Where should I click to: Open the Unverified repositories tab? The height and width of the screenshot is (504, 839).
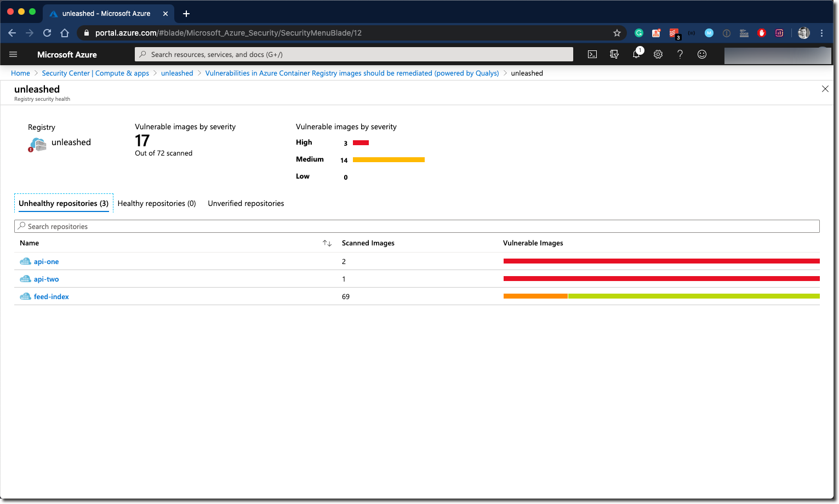246,203
